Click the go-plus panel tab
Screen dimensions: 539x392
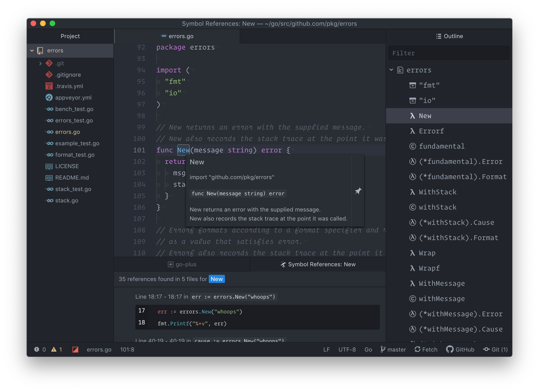(183, 264)
